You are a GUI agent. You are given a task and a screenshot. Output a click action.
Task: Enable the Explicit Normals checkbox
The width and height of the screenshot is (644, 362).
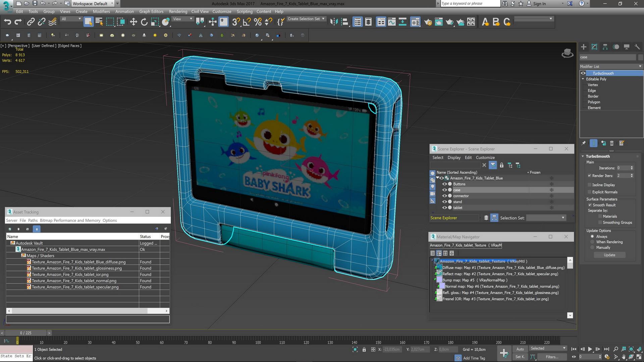(589, 192)
